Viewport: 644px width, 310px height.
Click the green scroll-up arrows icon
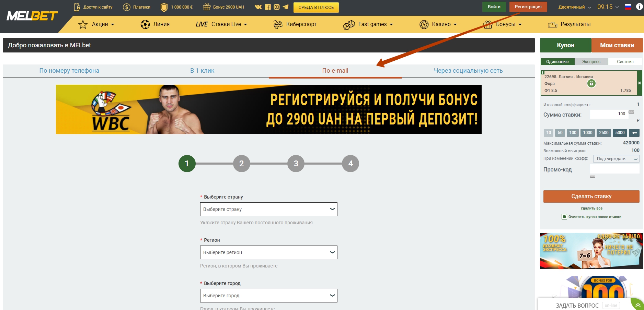(638, 305)
